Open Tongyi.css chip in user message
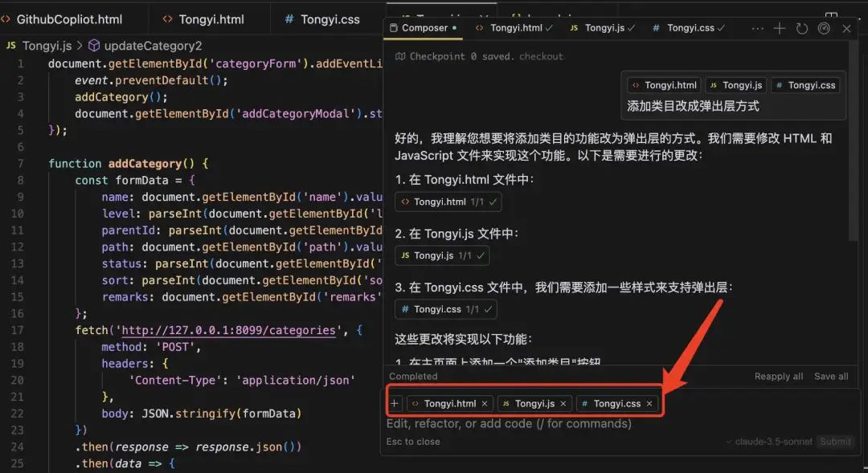The image size is (868, 473). (805, 85)
